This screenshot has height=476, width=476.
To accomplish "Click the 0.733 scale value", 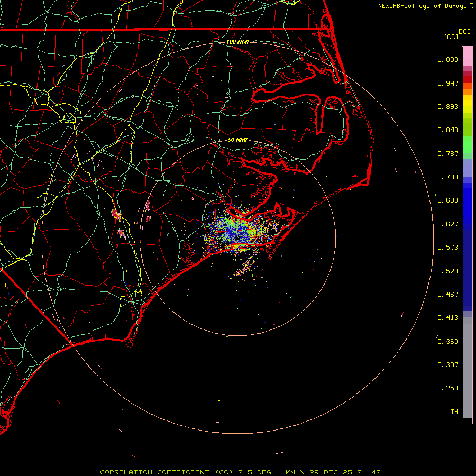I will pyautogui.click(x=448, y=177).
